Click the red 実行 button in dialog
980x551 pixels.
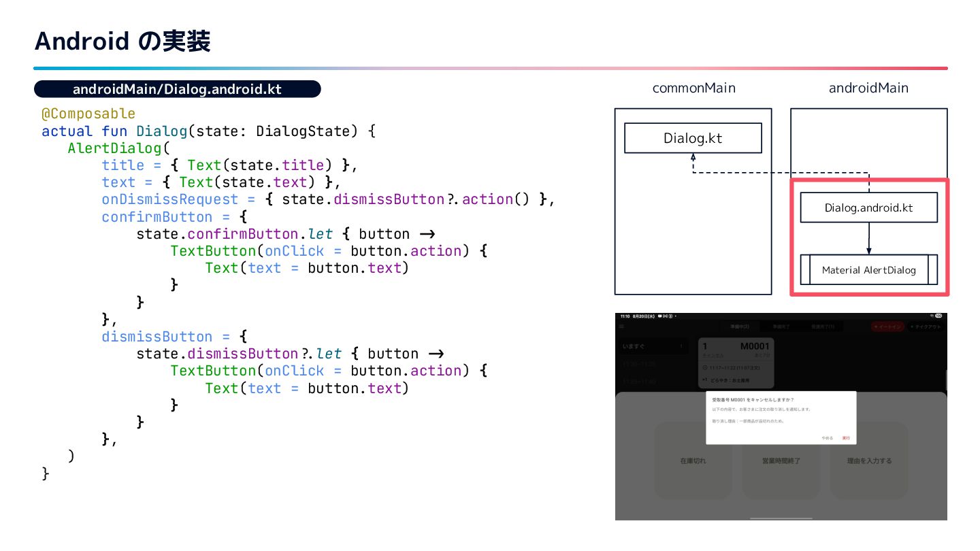pos(846,438)
